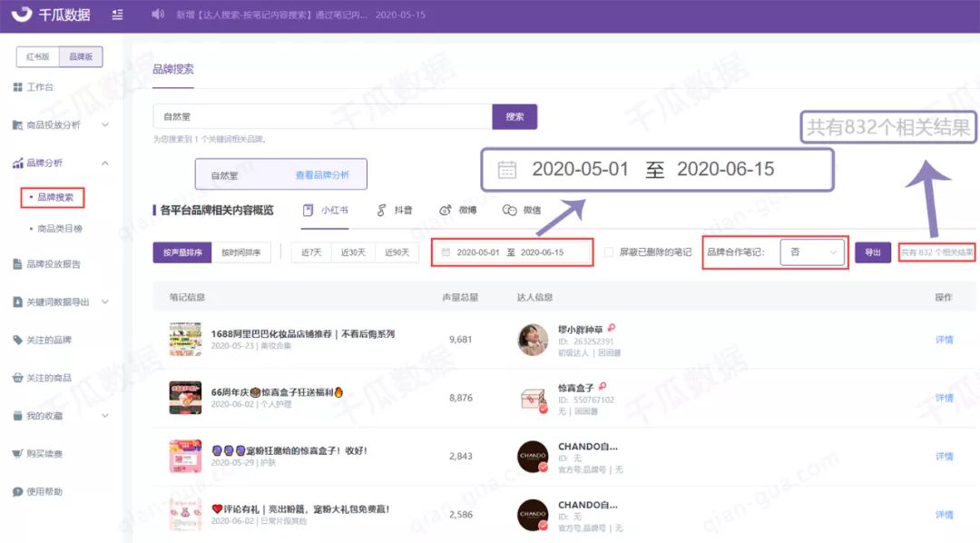Open the 品牌合作笔记 dropdown

812,252
